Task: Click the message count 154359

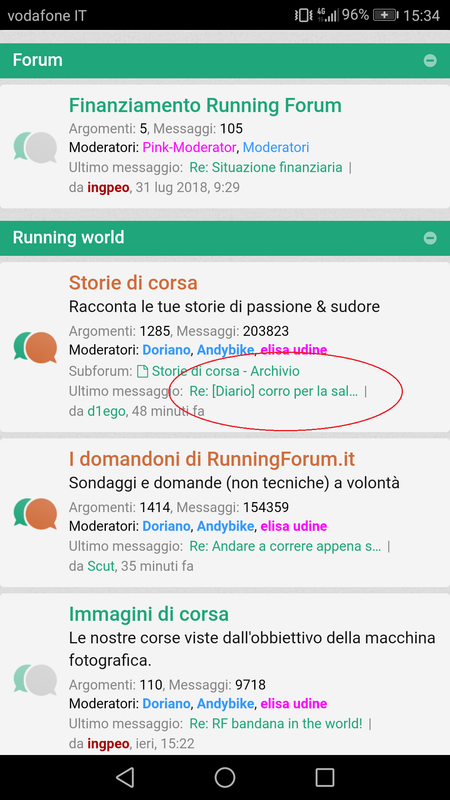Action: pos(266,508)
